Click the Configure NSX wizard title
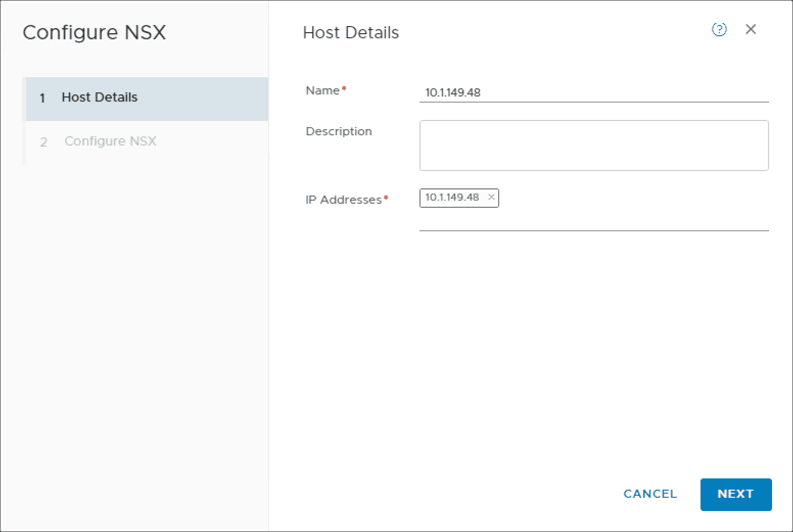The image size is (793, 532). [x=95, y=33]
